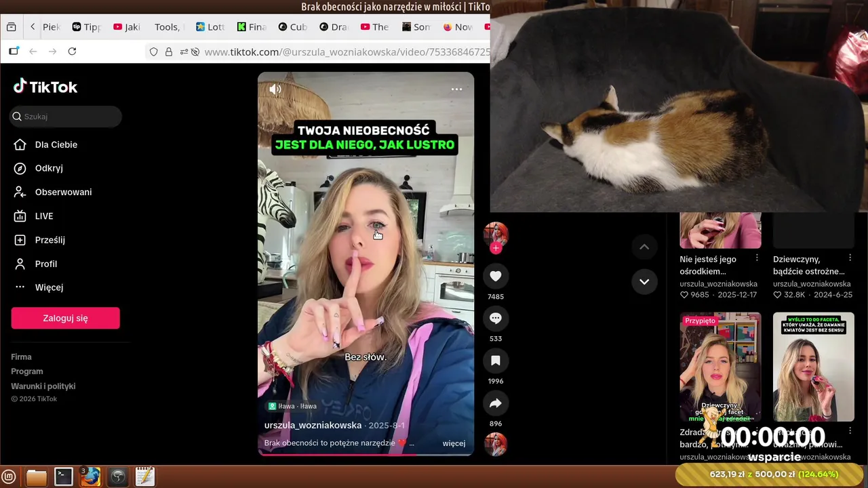Go to previous video with up chevron
Viewport: 868px width, 488px height.
click(x=644, y=247)
